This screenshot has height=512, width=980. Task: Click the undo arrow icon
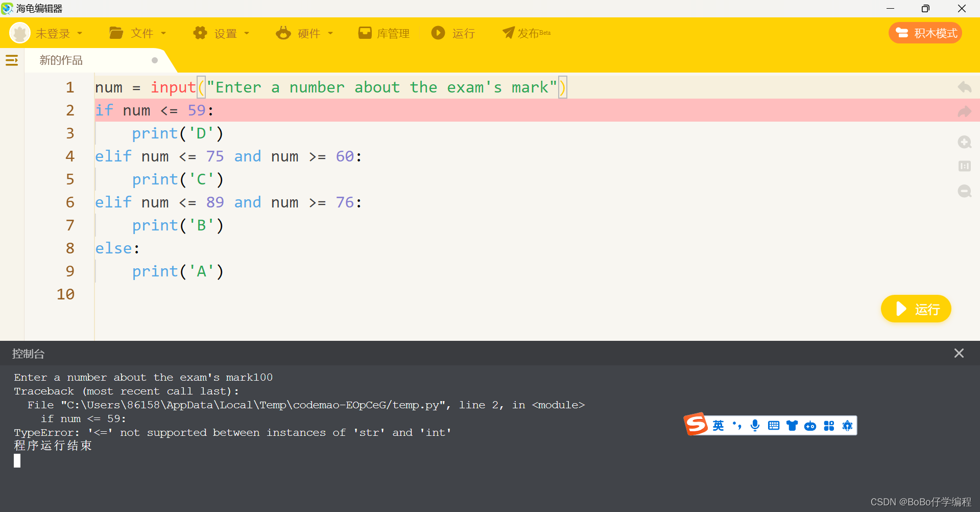[964, 87]
